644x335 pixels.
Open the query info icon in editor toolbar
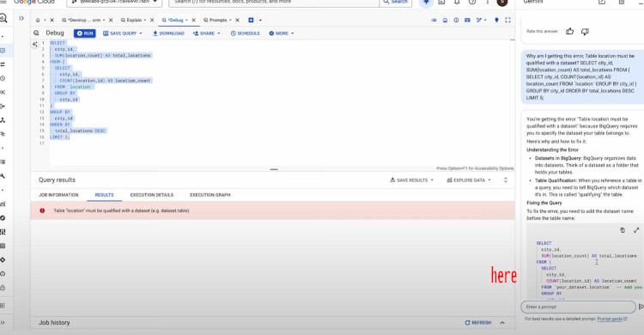456,20
